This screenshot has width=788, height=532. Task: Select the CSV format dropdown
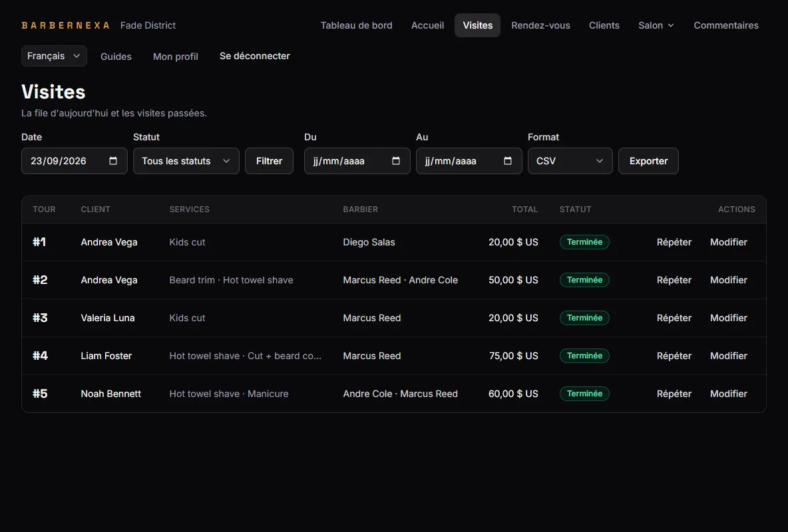[570, 161]
